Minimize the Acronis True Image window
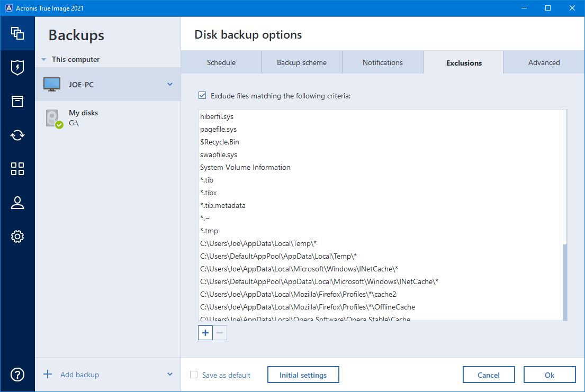The height and width of the screenshot is (392, 585). click(x=524, y=8)
